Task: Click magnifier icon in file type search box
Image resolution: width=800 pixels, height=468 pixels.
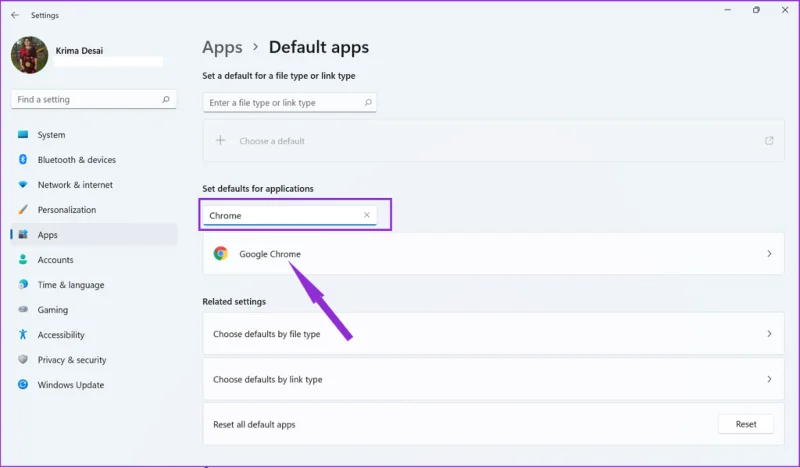Action: [368, 103]
